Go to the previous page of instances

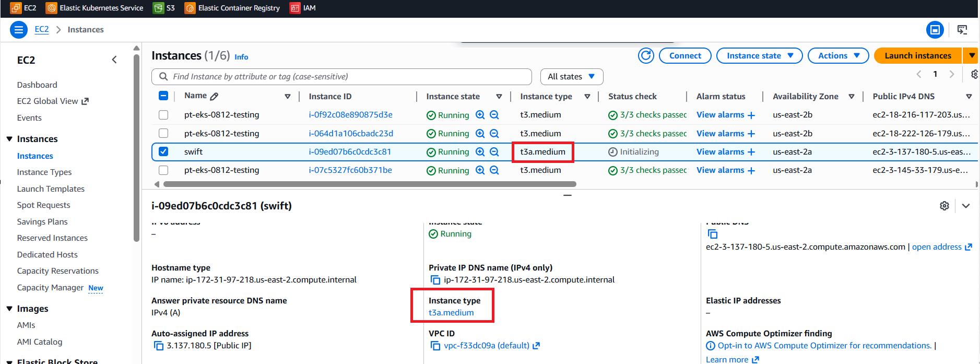[919, 74]
